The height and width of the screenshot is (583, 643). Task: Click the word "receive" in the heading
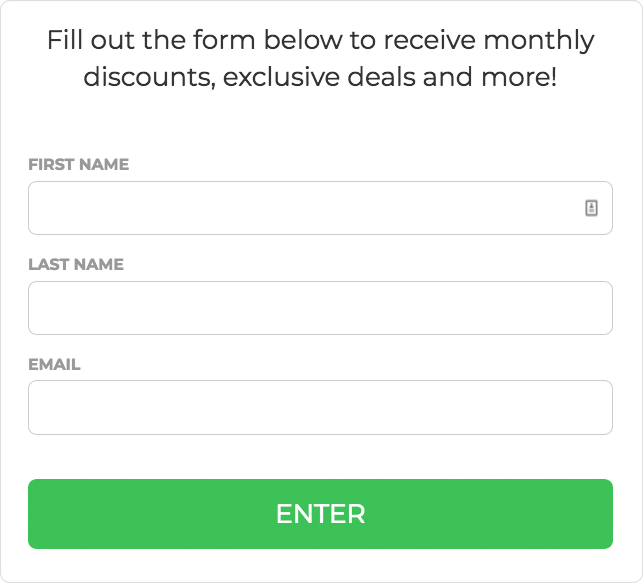(427, 42)
